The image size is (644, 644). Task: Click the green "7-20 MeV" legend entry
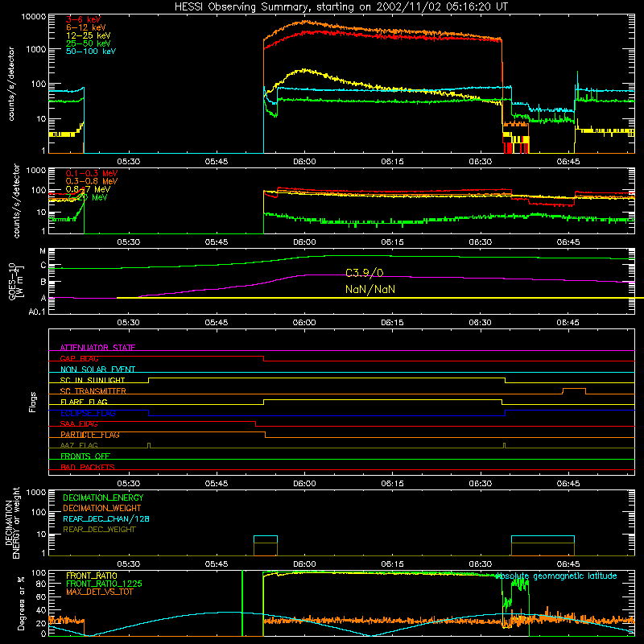click(x=87, y=197)
